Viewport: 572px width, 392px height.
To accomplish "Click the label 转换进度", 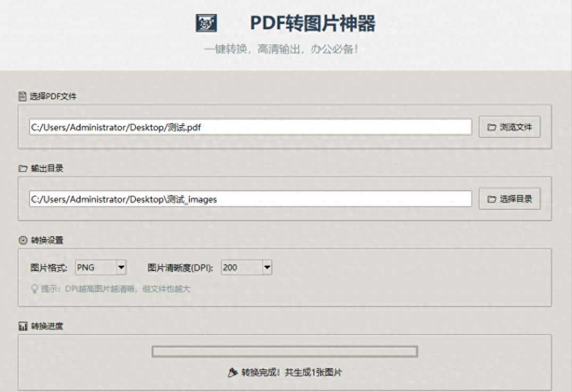I will point(47,326).
